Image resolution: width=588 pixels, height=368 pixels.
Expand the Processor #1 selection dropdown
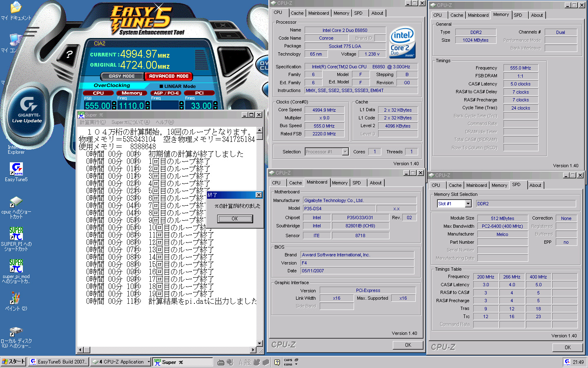(x=345, y=152)
